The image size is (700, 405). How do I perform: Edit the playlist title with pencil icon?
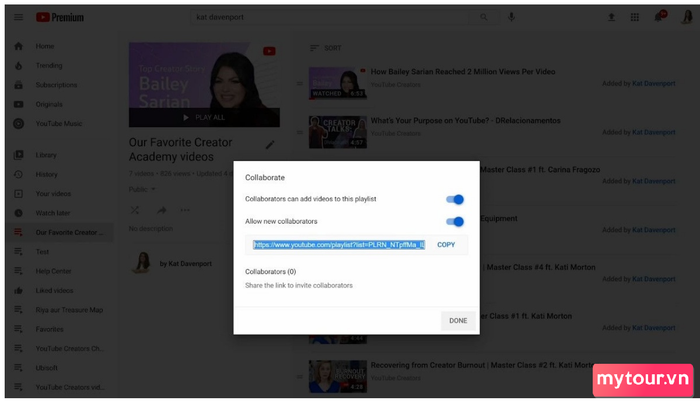[270, 145]
